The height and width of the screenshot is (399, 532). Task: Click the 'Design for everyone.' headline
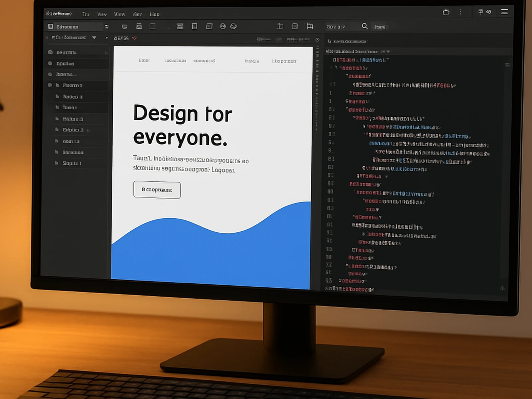(183, 125)
